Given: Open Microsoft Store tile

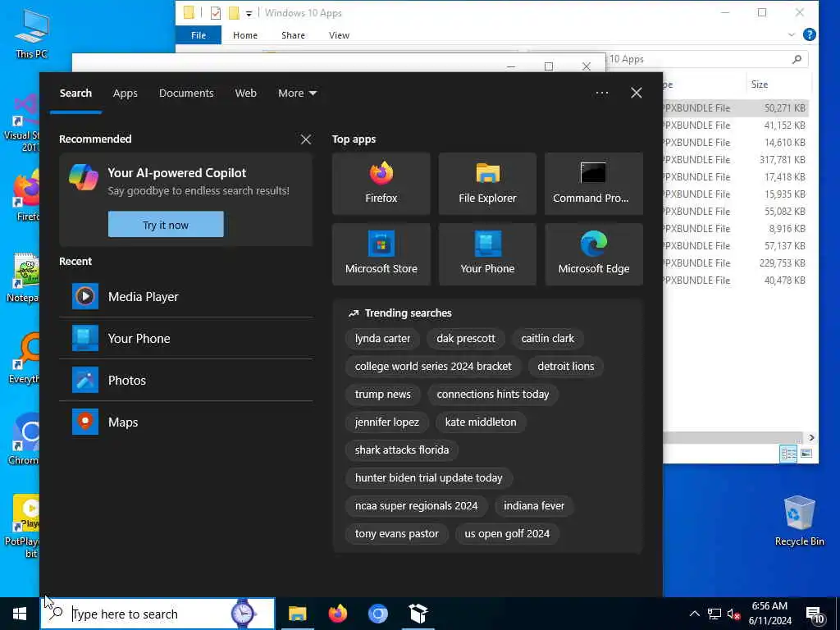Looking at the screenshot, I should pos(381,254).
